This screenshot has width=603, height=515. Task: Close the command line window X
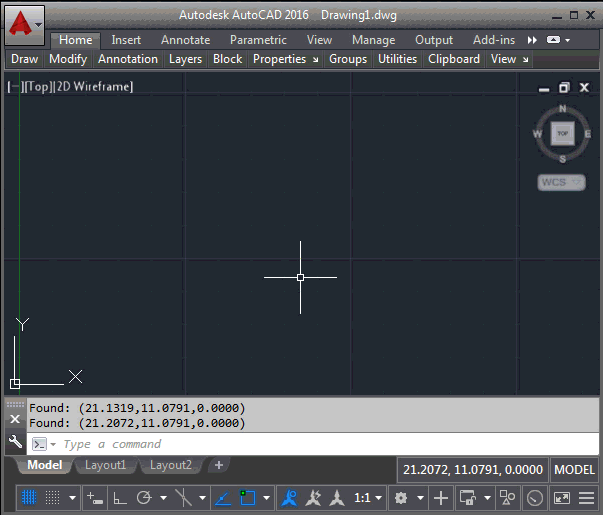(15, 418)
